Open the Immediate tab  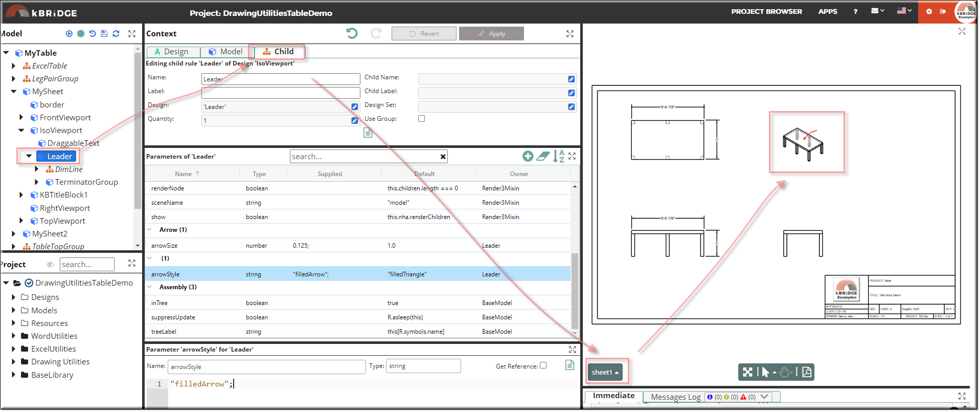click(613, 396)
